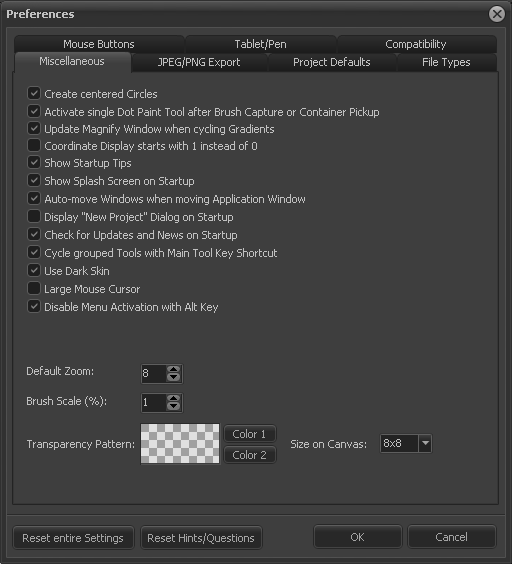The image size is (512, 564).
Task: Toggle Create centered Circles checkbox
Action: 34,94
